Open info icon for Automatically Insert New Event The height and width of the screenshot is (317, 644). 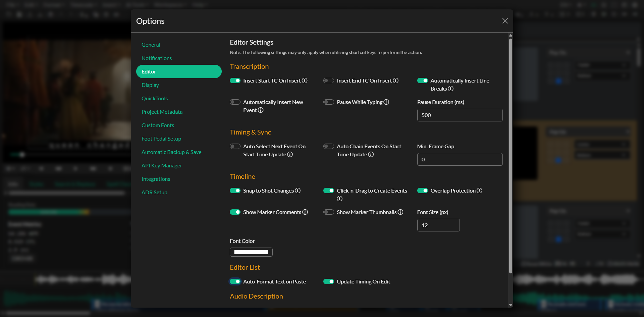coord(261,110)
